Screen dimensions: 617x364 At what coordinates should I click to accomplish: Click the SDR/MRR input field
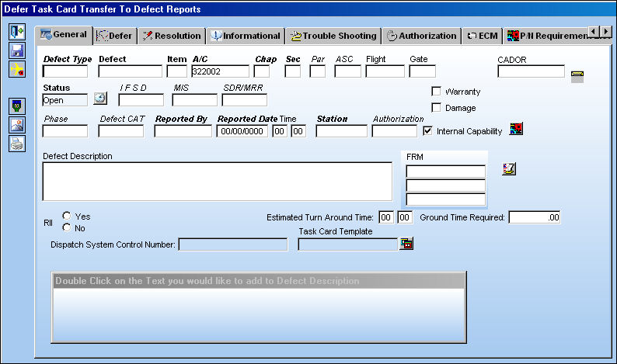[x=244, y=100]
